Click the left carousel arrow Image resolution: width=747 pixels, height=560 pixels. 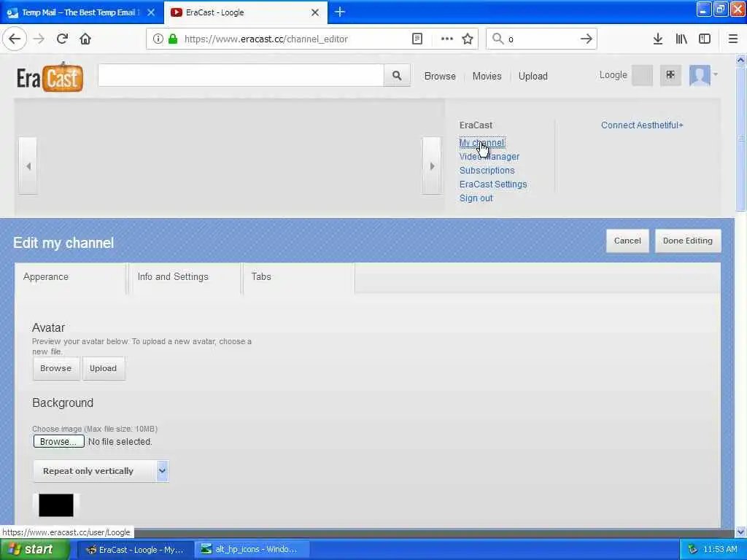coord(28,166)
